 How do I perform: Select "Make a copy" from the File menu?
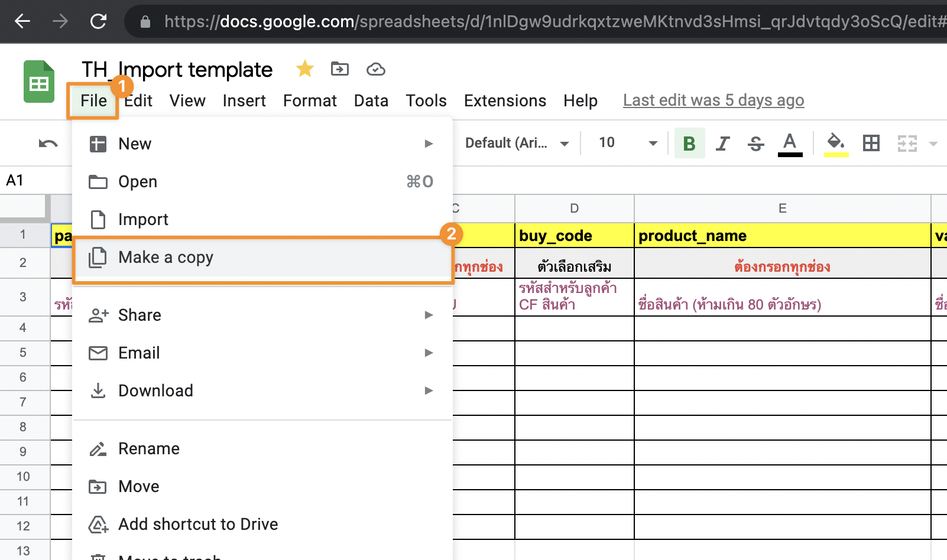pos(166,258)
